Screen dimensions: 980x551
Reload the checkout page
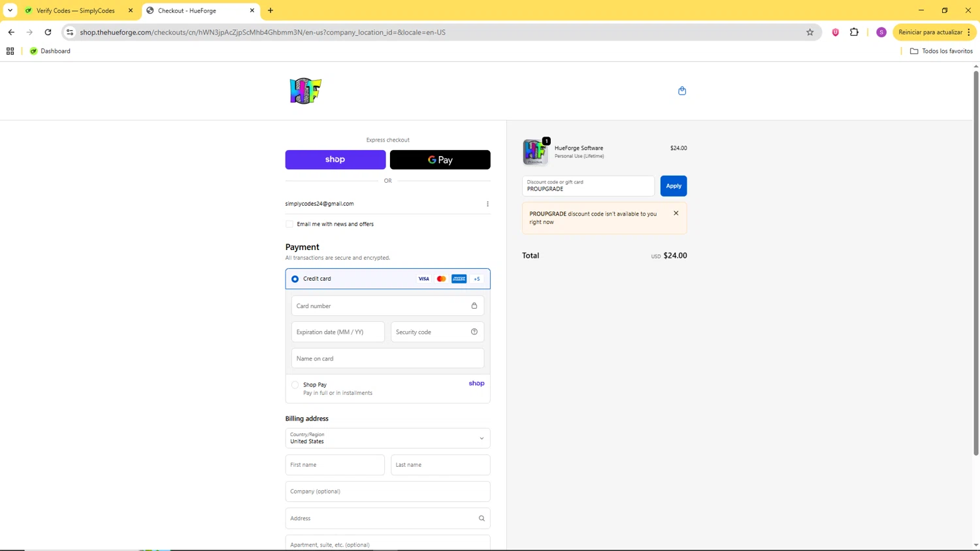pos(48,32)
